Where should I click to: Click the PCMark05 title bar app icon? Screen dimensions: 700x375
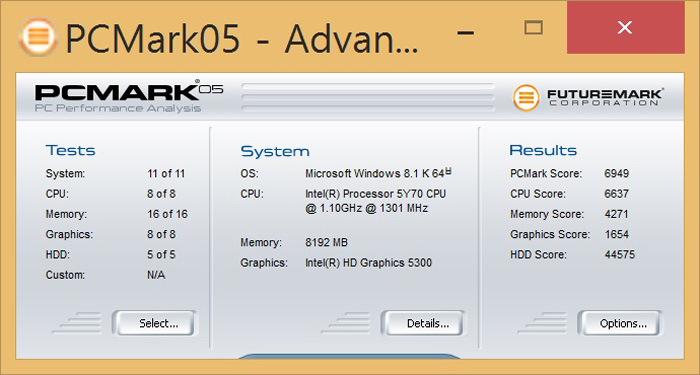click(x=38, y=36)
